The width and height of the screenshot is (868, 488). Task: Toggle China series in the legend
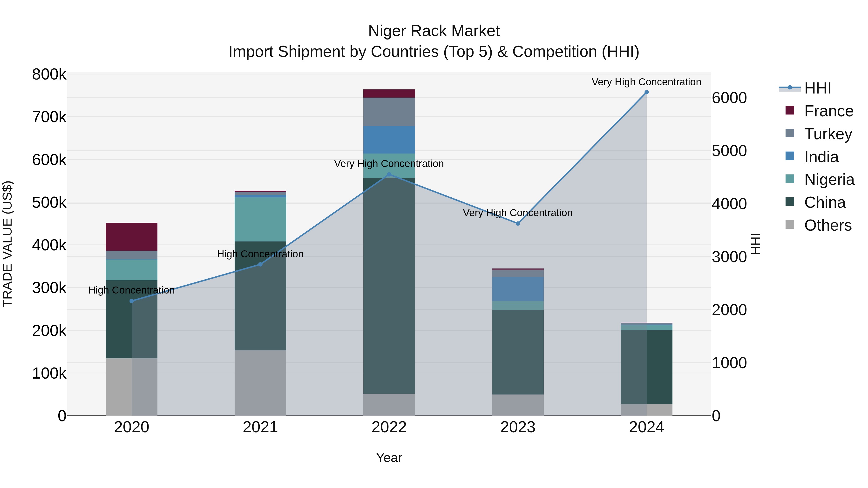tap(815, 202)
